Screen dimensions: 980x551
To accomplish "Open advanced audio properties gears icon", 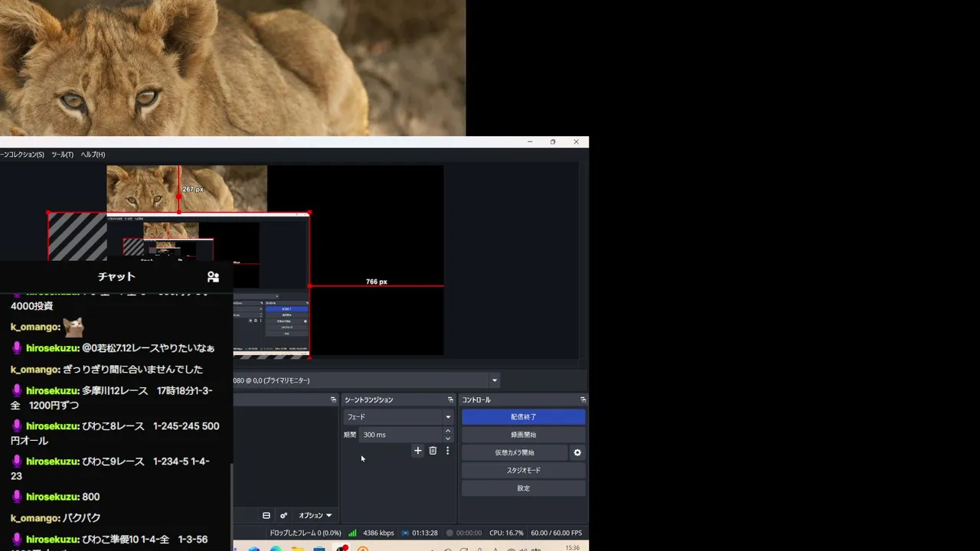I will 283,515.
